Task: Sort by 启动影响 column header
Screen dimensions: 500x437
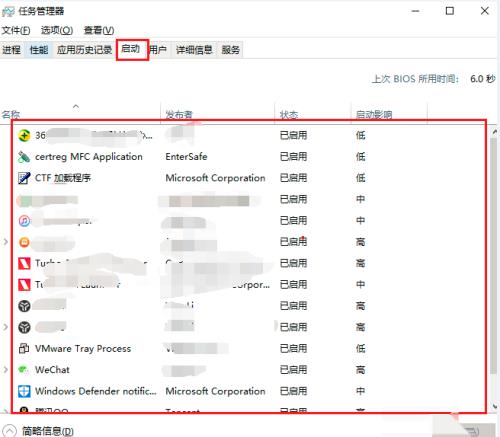Action: pyautogui.click(x=374, y=115)
